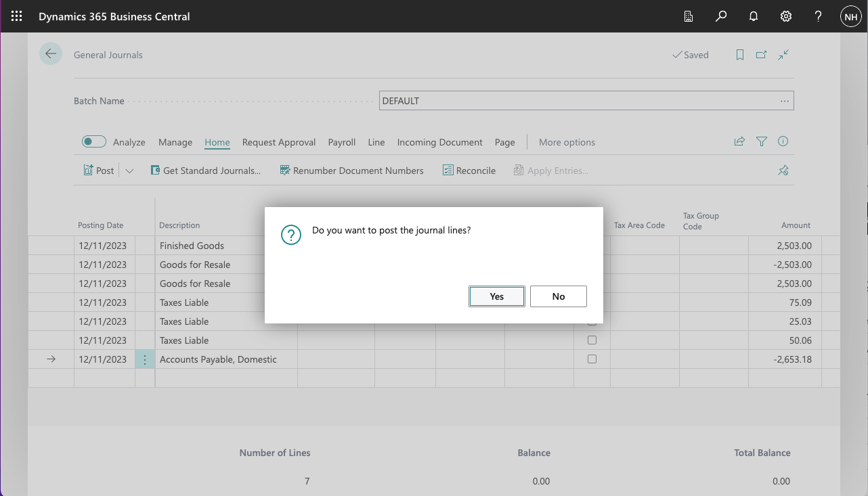Image resolution: width=868 pixels, height=496 pixels.
Task: Click the Tax Area Code column header
Action: pos(639,225)
